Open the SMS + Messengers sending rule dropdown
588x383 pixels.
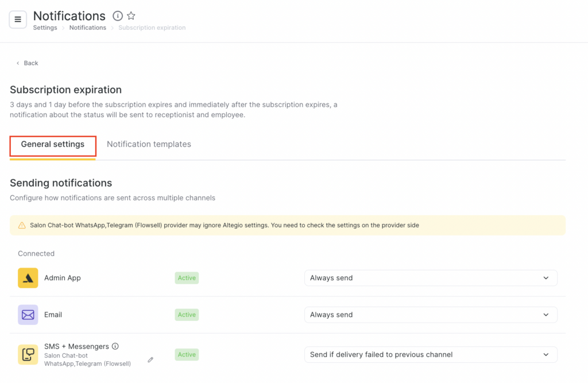click(430, 355)
